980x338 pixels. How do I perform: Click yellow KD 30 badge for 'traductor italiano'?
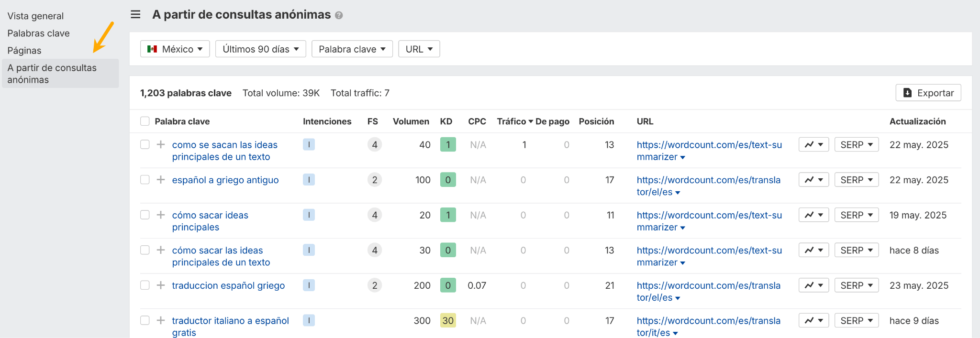point(448,320)
